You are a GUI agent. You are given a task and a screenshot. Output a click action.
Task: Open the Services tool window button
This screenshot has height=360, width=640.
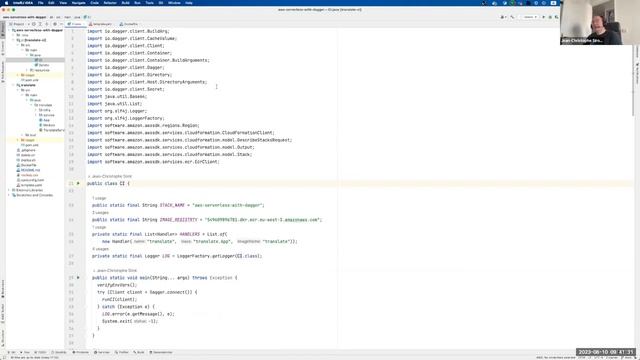pyautogui.click(x=102, y=352)
